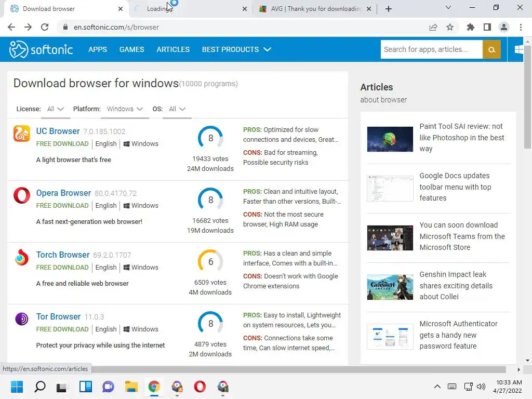532x399 pixels.
Task: Show hidden system tray icons
Action: tap(437, 387)
